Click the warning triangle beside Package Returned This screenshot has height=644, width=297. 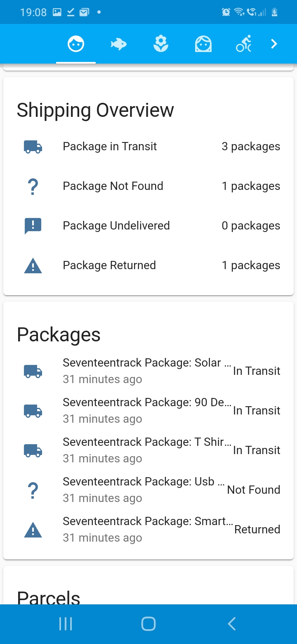pyautogui.click(x=33, y=265)
